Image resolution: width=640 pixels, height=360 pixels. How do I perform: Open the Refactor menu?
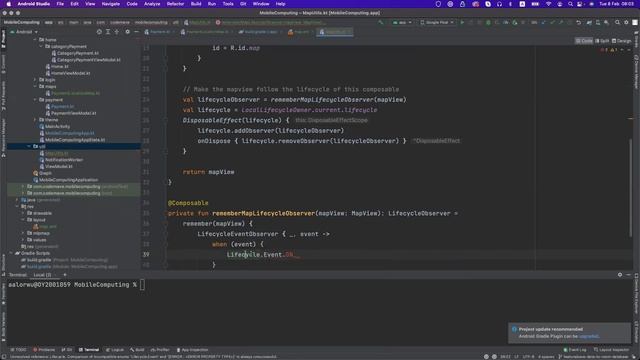175,4
